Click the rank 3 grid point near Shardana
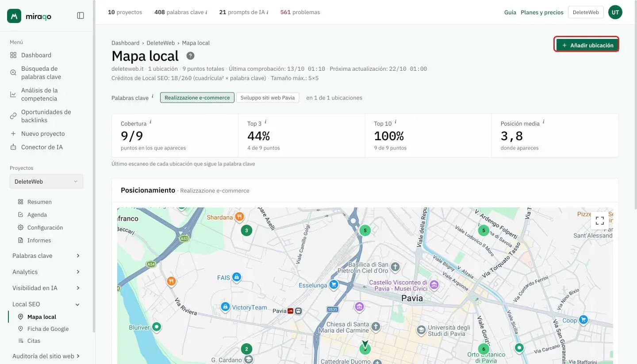 click(x=246, y=230)
